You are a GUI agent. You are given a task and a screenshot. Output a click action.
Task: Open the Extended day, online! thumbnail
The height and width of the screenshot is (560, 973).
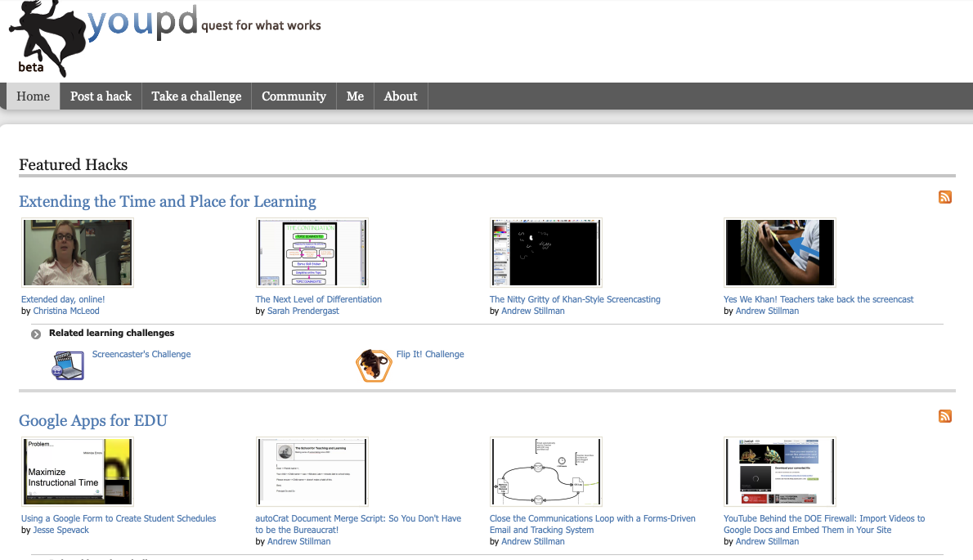78,253
